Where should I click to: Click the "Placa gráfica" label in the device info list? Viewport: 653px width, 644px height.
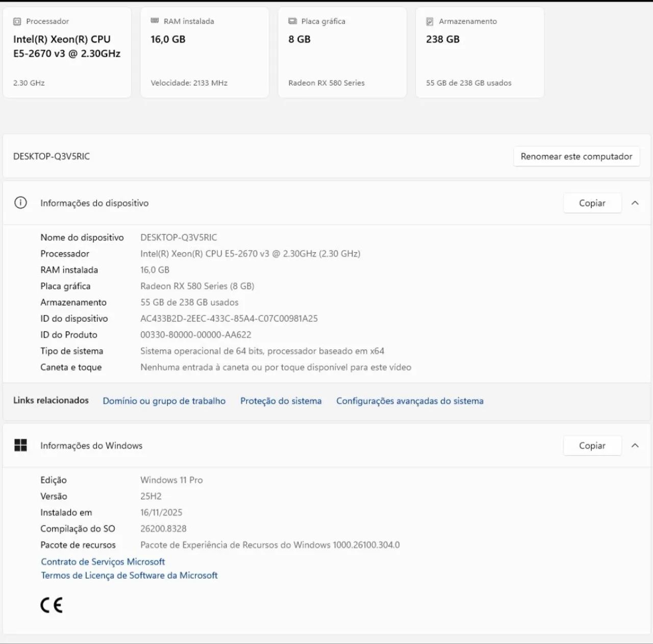pyautogui.click(x=65, y=287)
